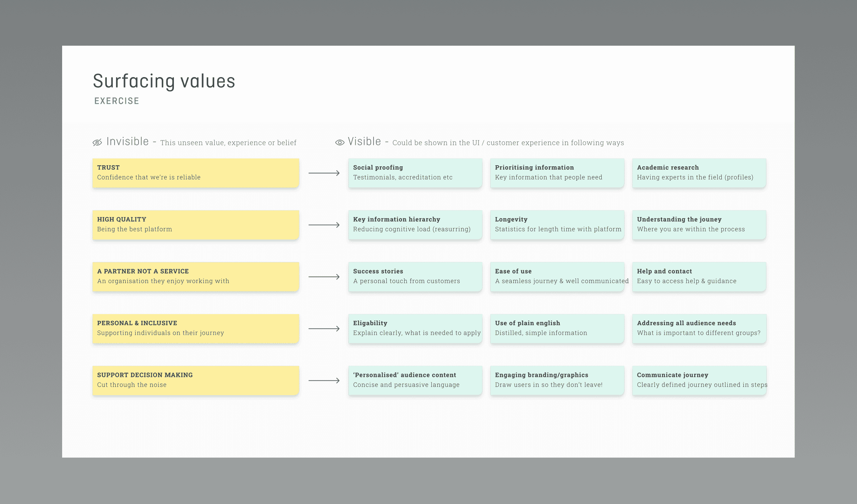
Task: Click the crossed-out eye Invisible icon
Action: 97,142
